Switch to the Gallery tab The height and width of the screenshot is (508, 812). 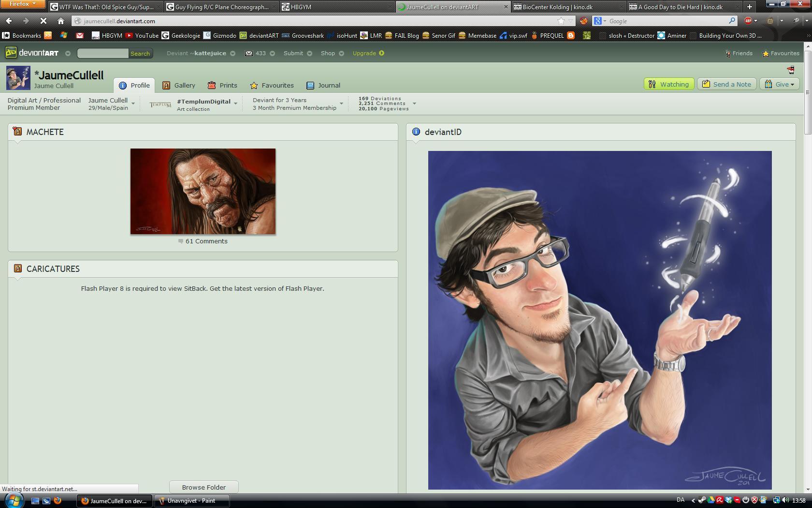[x=179, y=85]
